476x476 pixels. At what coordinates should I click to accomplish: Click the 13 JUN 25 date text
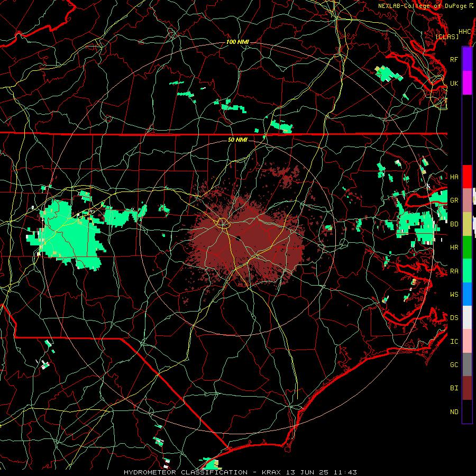tap(308, 472)
